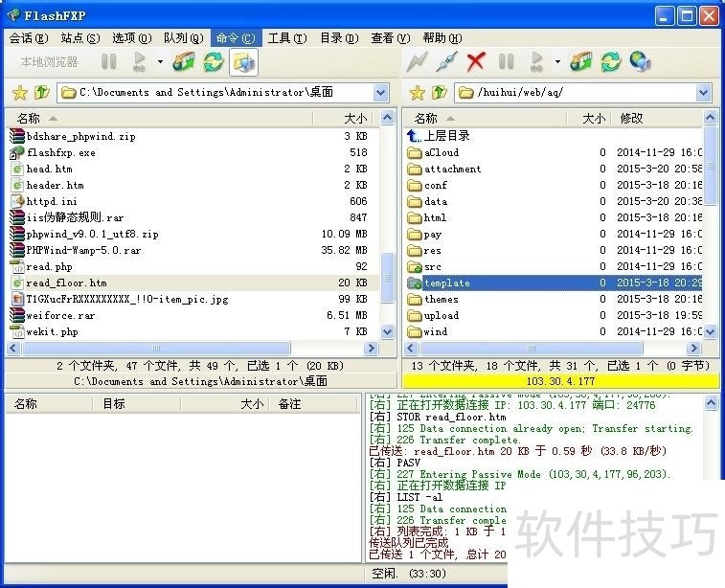Select the template folder in remote pane
Screen dimensions: 725x588
[447, 283]
